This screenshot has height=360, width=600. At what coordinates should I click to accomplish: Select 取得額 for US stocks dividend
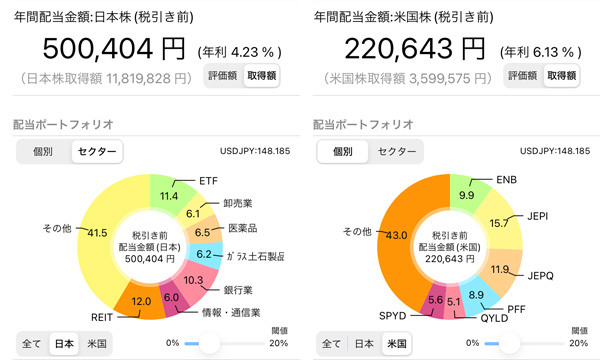(x=562, y=76)
